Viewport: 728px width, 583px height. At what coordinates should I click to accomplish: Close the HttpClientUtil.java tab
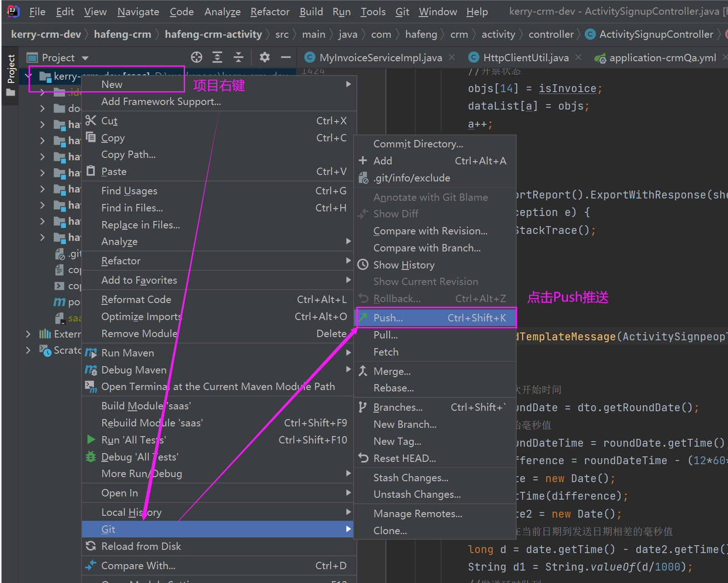click(579, 57)
